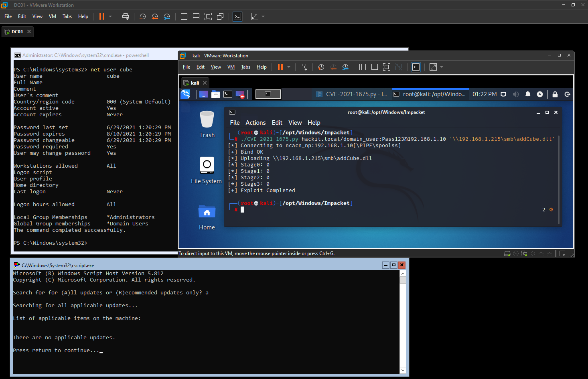Click the 01:22 PM clock
This screenshot has width=588, height=379.
(485, 94)
